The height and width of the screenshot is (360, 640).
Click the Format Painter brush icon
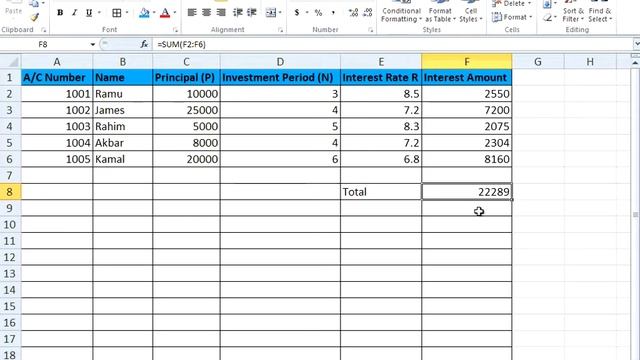34,17
